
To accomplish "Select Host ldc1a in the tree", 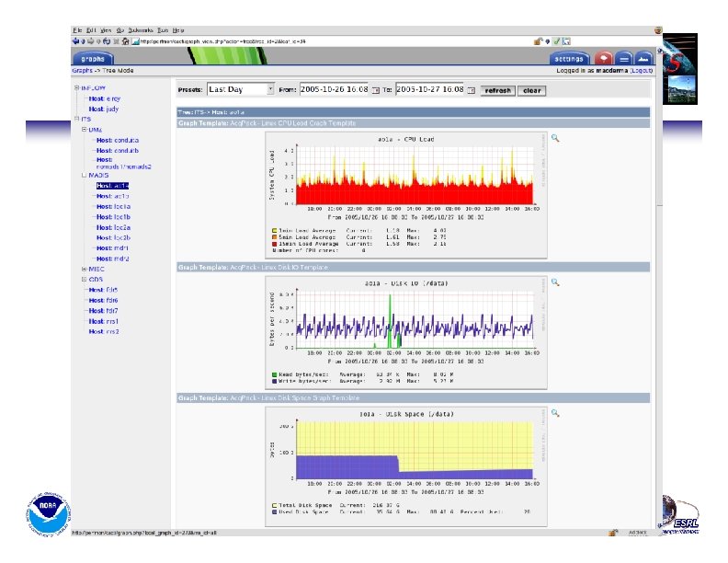I will pos(113,206).
